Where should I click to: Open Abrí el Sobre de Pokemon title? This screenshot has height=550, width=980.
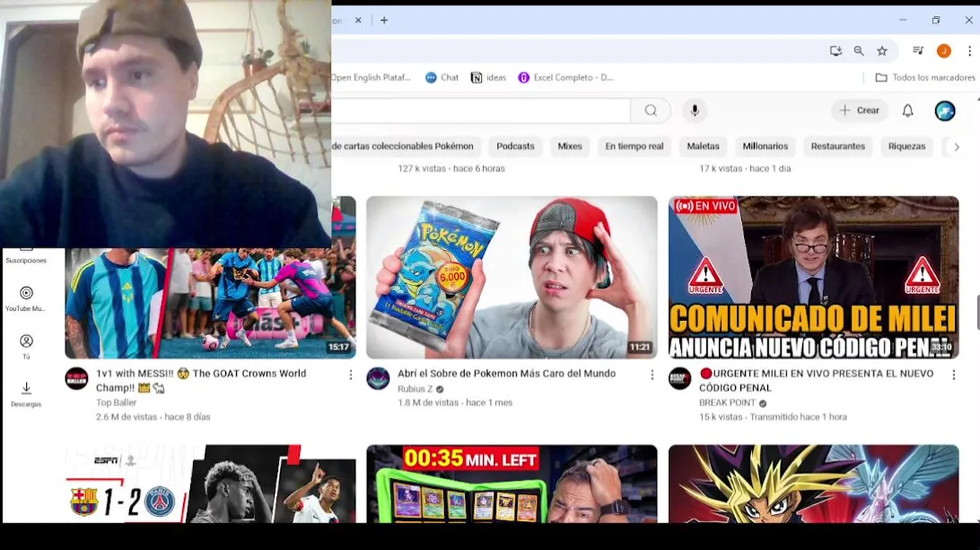[x=507, y=374]
